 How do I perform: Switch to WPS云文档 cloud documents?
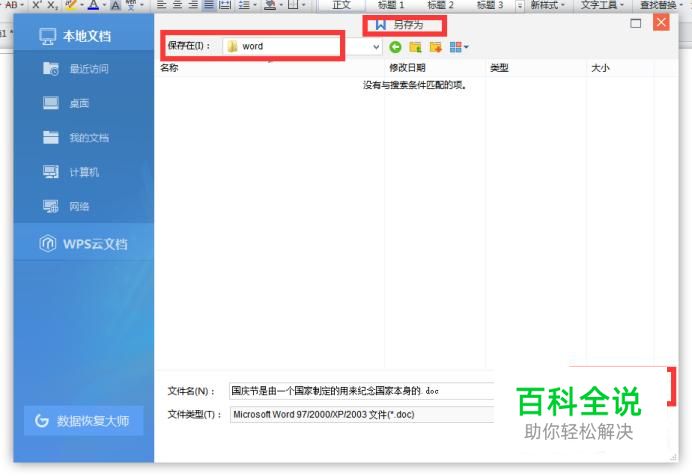[x=83, y=244]
